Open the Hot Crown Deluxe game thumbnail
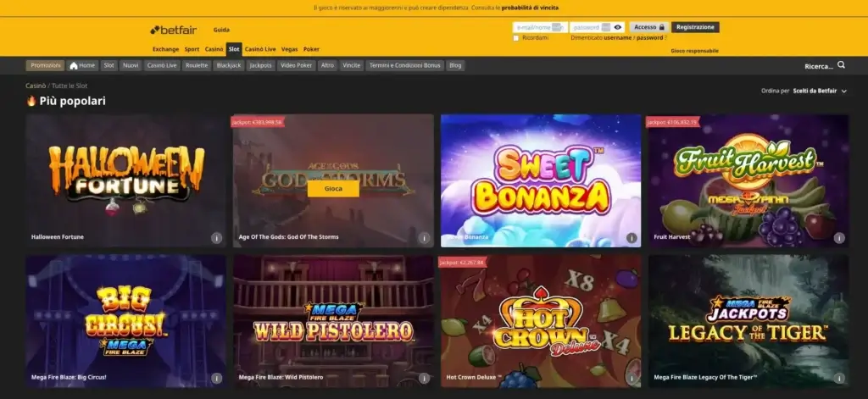This screenshot has width=868, height=399. tap(541, 321)
